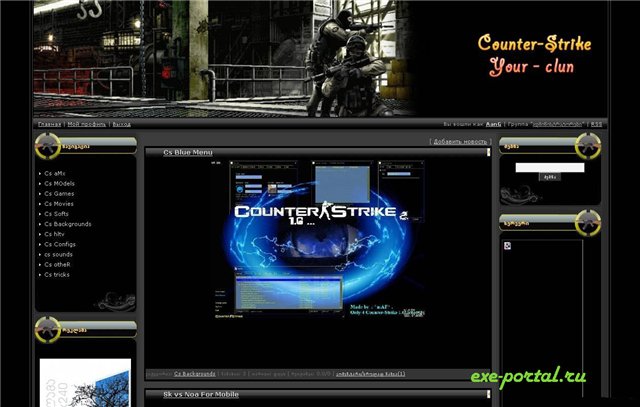Open the Главная link in the top bar

point(49,124)
